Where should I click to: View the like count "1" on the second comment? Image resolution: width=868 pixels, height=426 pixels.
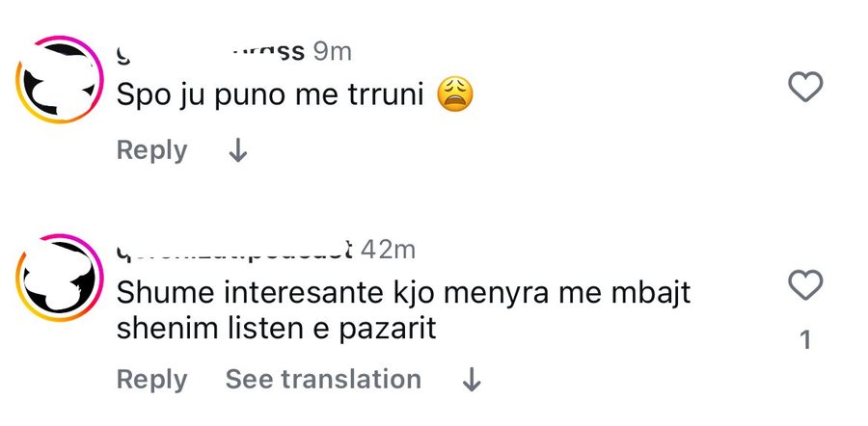point(806,340)
